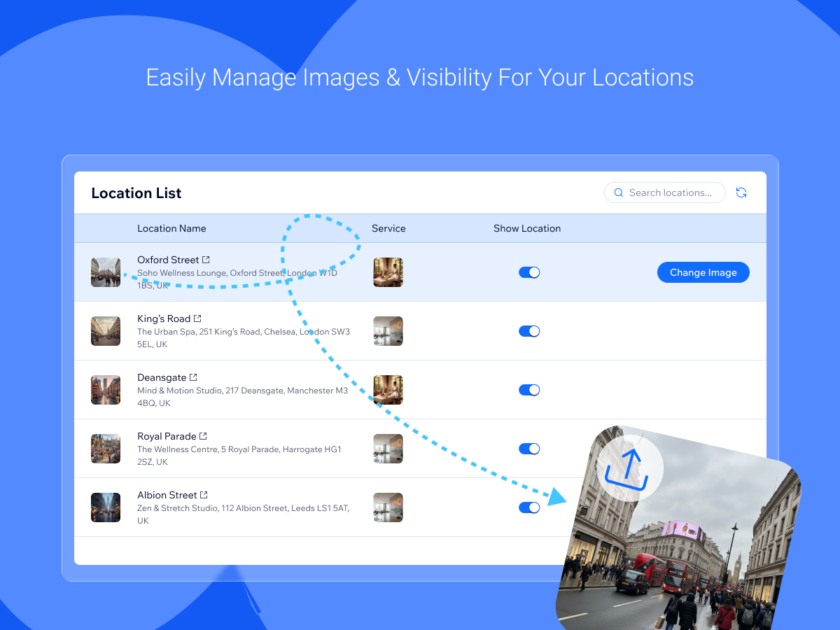Viewport: 840px width, 630px height.
Task: Click the Change Image button
Action: [x=703, y=272]
